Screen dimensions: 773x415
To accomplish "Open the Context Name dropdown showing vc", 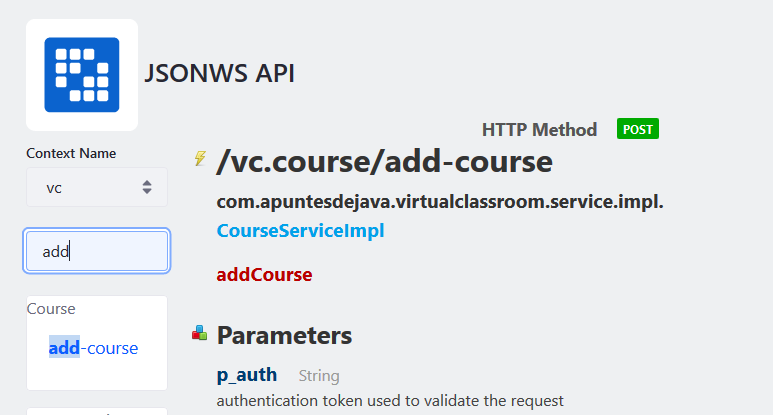I will [x=97, y=187].
